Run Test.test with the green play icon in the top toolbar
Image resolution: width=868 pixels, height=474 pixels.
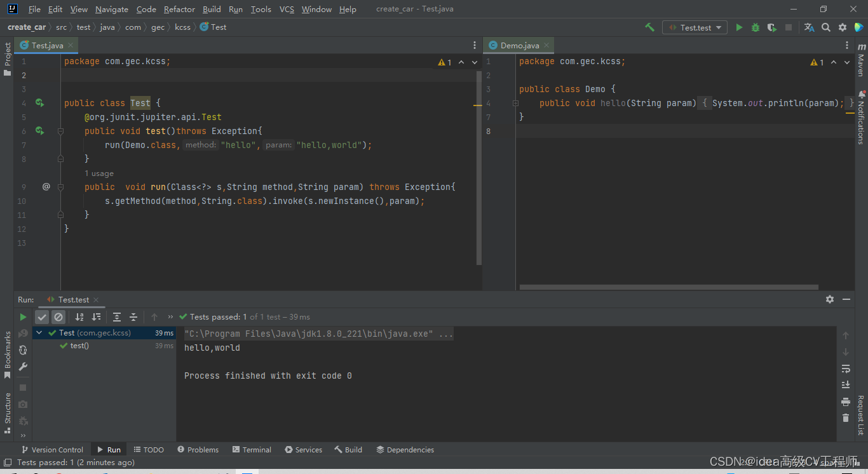[x=739, y=27]
